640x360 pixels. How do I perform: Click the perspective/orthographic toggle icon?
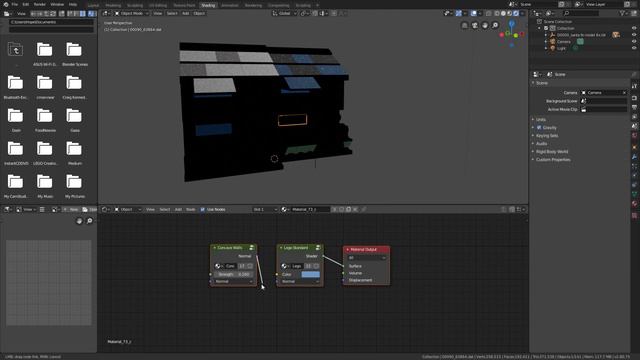(464, 25)
